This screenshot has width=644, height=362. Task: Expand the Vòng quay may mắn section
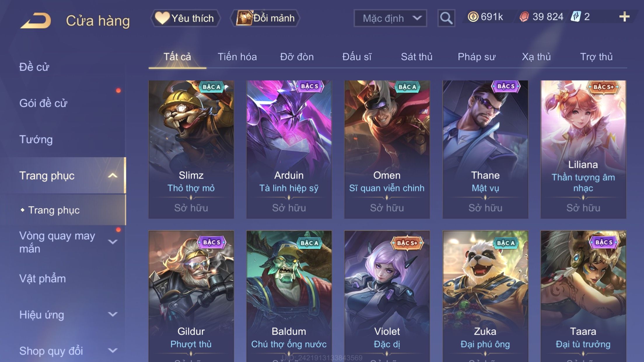(113, 242)
